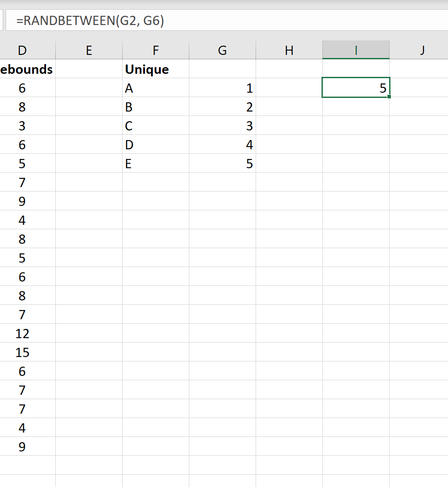Select cell with letter C
448x487 pixels.
click(155, 126)
